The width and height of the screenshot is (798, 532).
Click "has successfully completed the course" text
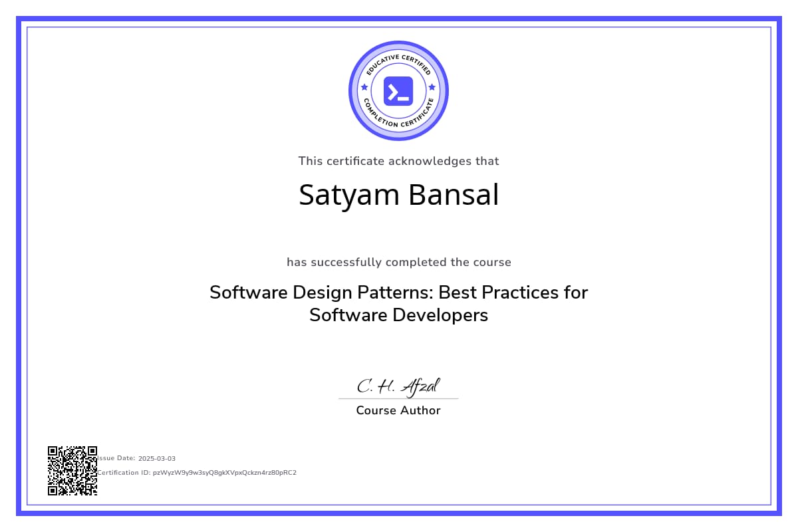[x=399, y=262]
